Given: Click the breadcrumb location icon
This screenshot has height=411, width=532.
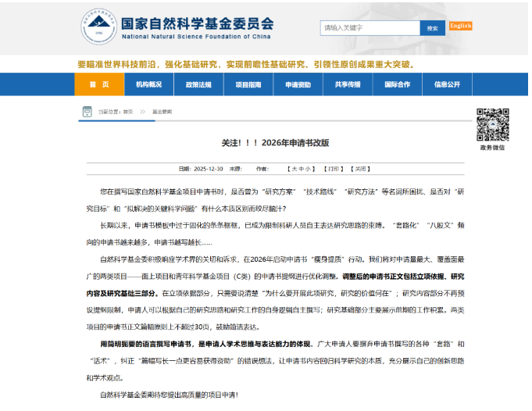Looking at the screenshot, I should click(x=87, y=111).
